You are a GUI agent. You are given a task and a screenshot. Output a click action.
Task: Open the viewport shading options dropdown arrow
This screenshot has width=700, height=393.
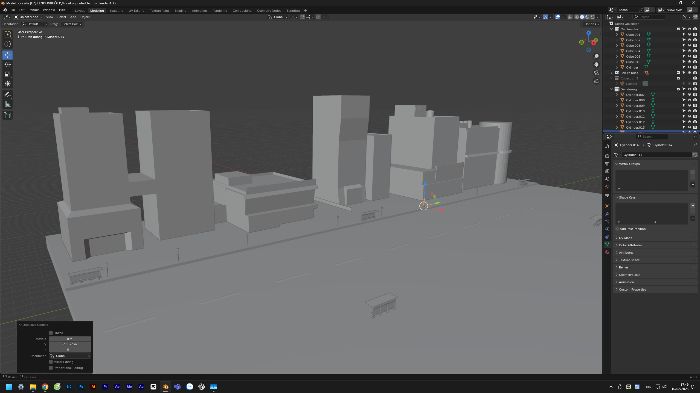pos(598,17)
